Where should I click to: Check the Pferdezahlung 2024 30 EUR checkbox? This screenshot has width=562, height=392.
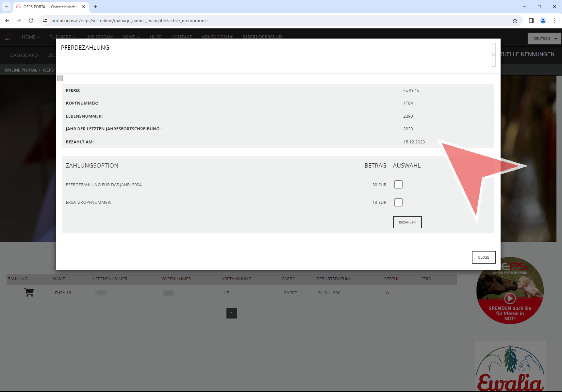point(398,185)
